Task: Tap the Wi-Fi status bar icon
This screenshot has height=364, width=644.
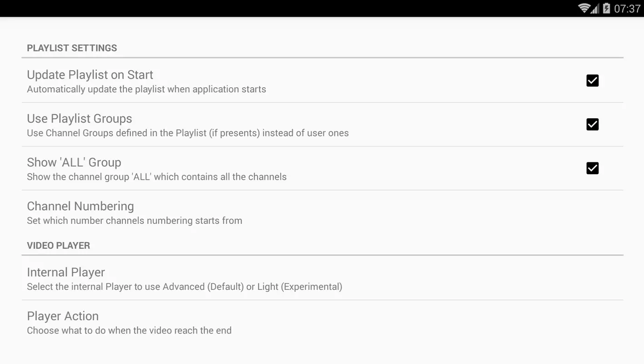Action: pos(584,8)
